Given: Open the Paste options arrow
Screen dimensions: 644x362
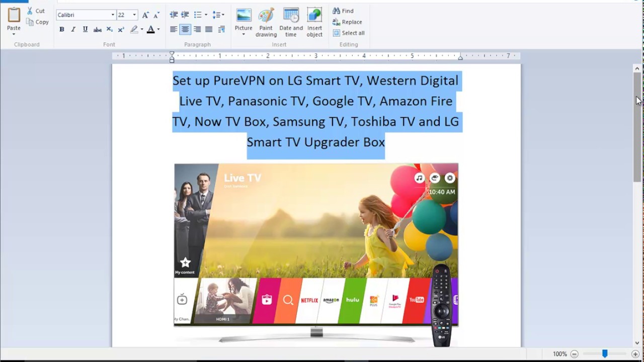Looking at the screenshot, I should (x=14, y=34).
